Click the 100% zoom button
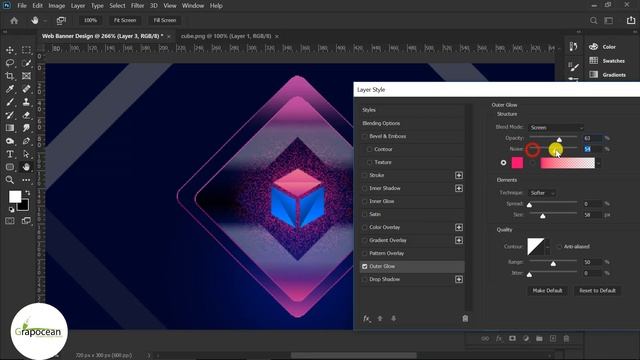 coord(90,20)
